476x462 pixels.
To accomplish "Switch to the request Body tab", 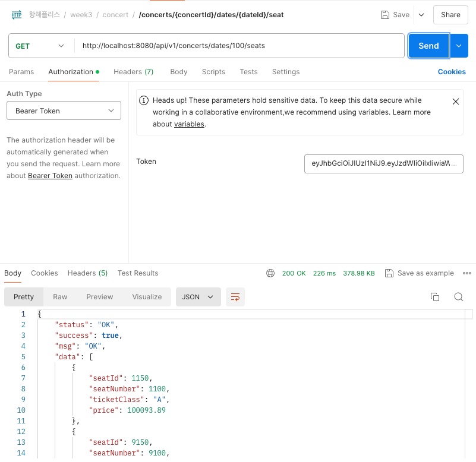I will pos(178,72).
